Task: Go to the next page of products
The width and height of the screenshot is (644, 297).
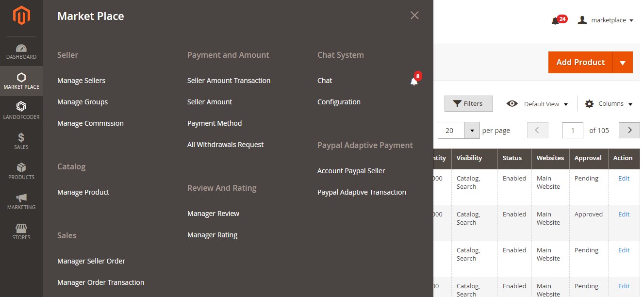Action: (629, 130)
